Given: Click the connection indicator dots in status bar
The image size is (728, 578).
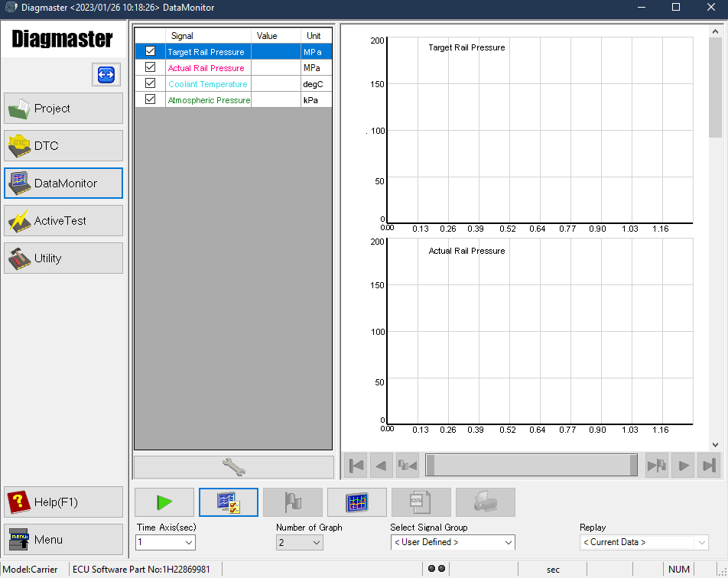Looking at the screenshot, I should click(437, 569).
